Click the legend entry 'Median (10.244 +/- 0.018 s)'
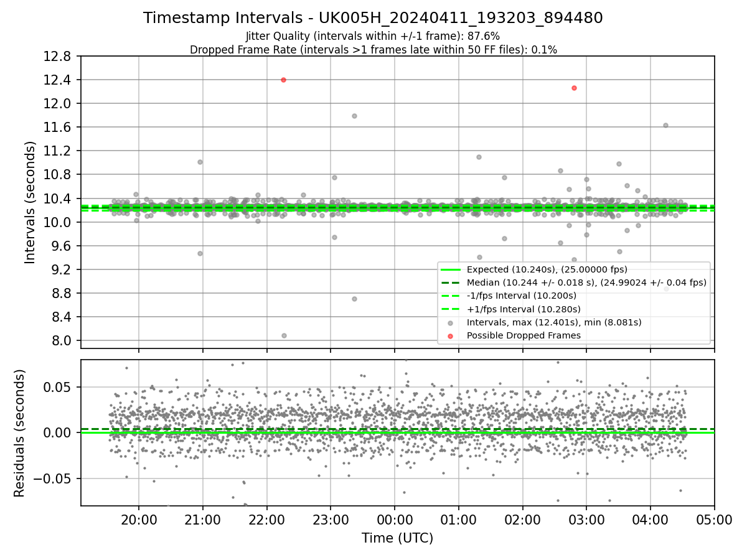Screen dimensions: 747x560 [586, 282]
